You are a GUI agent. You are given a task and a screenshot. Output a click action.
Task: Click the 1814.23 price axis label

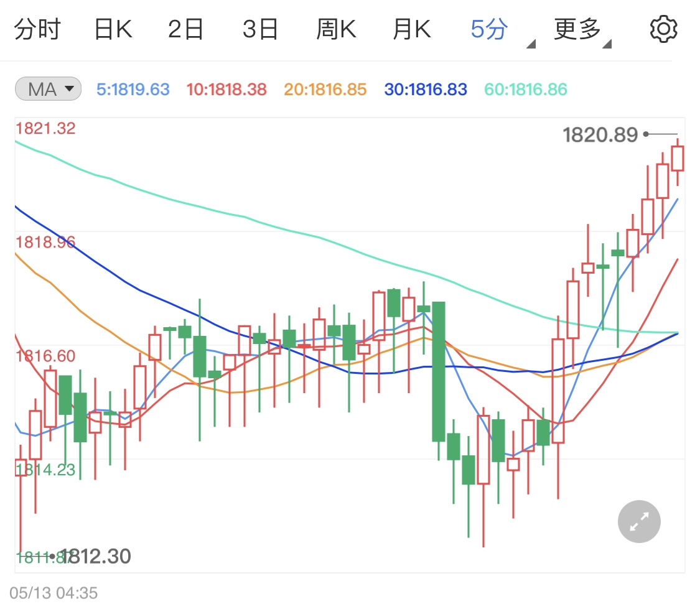(45, 470)
